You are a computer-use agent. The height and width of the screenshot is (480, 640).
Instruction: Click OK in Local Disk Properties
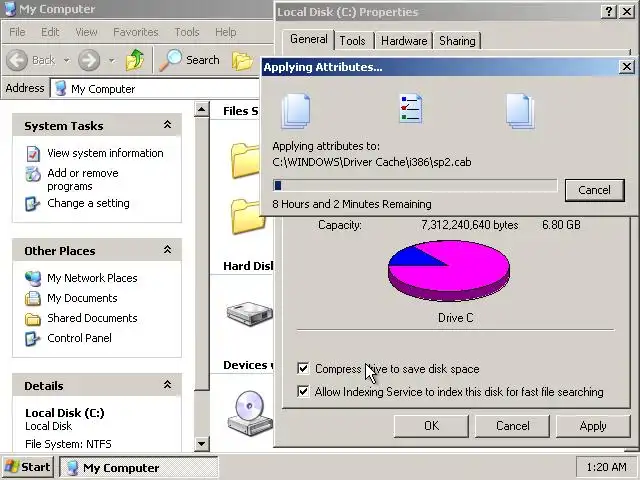(x=431, y=426)
